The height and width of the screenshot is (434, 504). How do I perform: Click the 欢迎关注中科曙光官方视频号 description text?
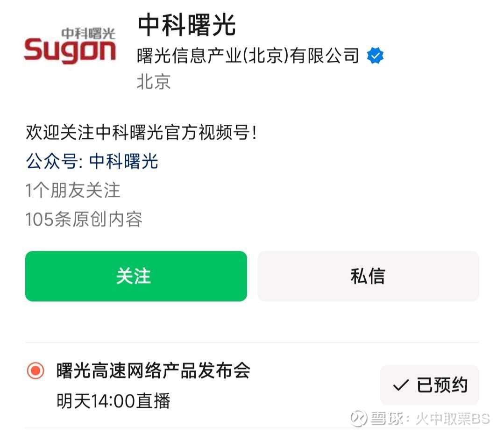(x=141, y=133)
